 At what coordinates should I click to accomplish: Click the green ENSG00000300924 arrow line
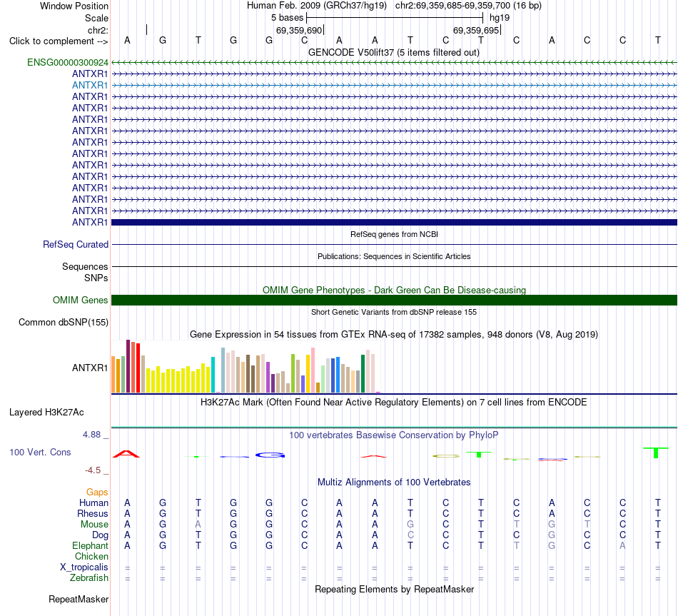pos(394,62)
